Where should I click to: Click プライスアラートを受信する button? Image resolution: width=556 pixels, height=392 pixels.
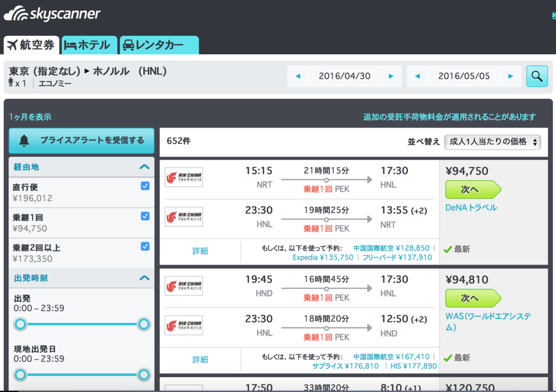pos(81,141)
